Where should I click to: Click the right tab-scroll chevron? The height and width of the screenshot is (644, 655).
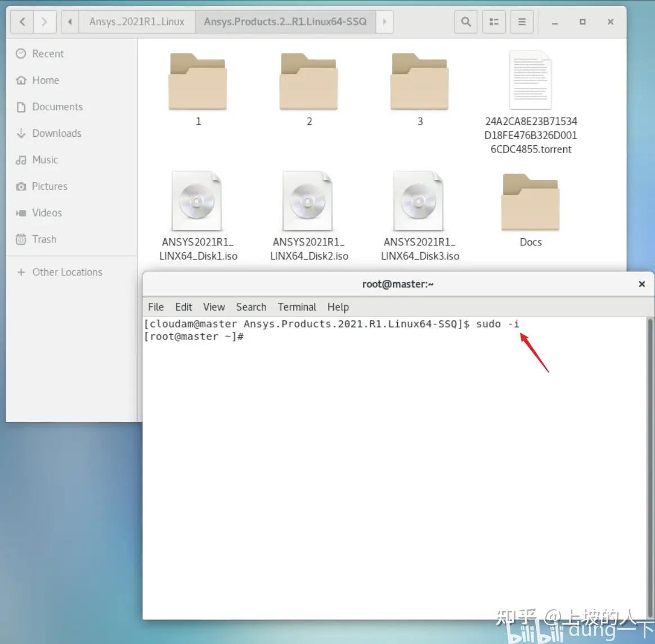coord(384,21)
